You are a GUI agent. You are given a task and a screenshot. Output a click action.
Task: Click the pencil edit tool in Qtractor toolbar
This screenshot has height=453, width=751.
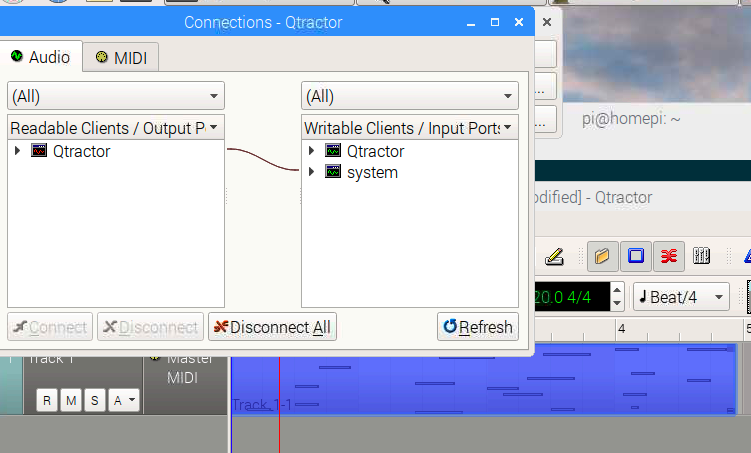tap(554, 257)
